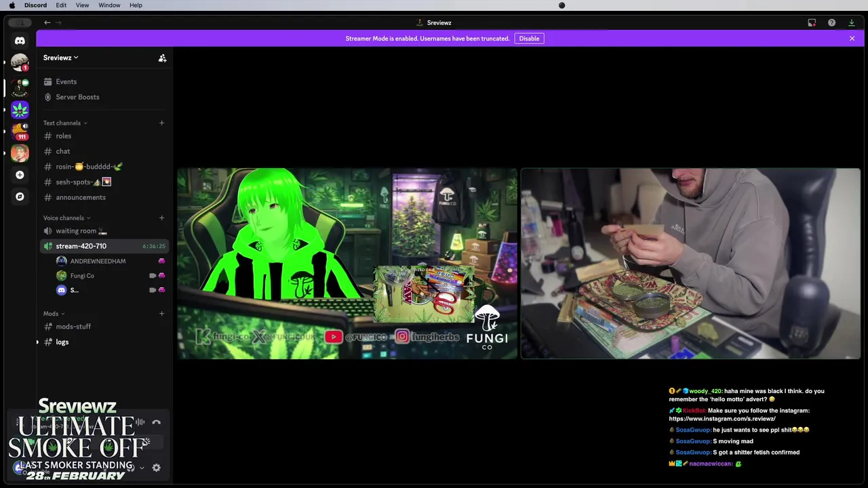The image size is (868, 488).
Task: Click the camera icon beside Fungi Co
Action: click(x=153, y=276)
